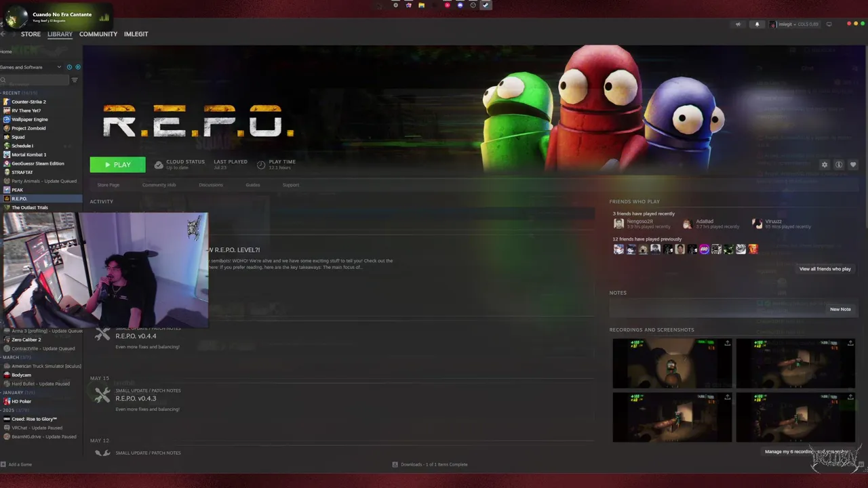Open the R.E.P.O. settings gear
The image size is (868, 488).
coord(825,165)
